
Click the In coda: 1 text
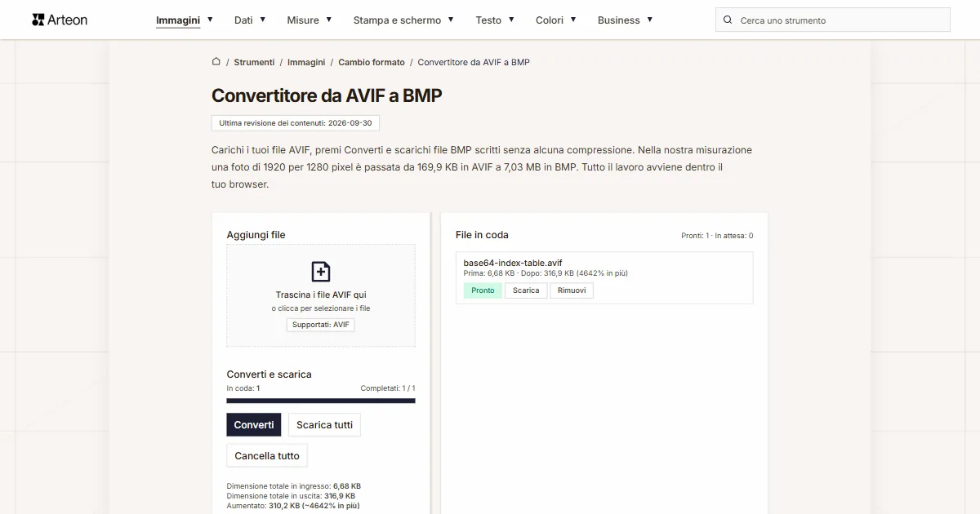point(243,388)
